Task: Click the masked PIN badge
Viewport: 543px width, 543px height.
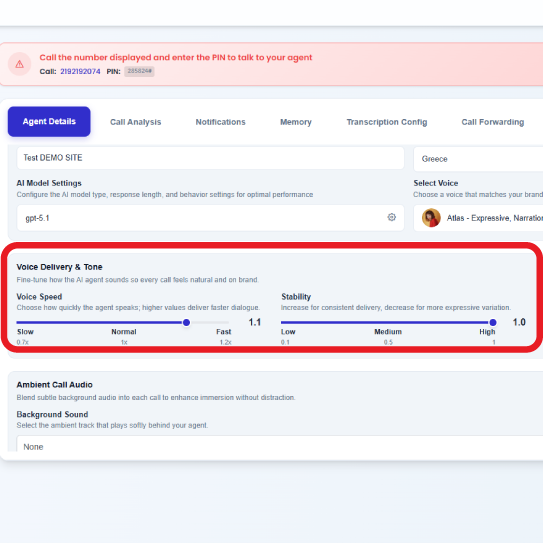Action: (139, 71)
